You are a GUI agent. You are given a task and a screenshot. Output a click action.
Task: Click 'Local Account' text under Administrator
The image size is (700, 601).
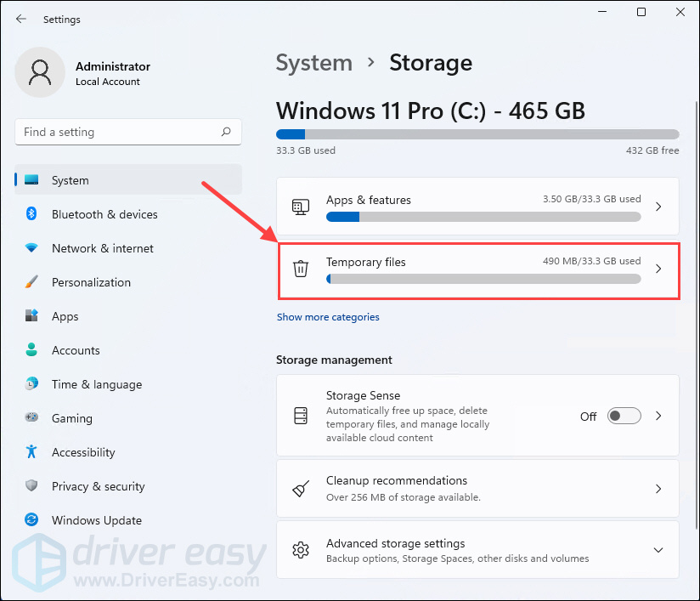click(108, 82)
